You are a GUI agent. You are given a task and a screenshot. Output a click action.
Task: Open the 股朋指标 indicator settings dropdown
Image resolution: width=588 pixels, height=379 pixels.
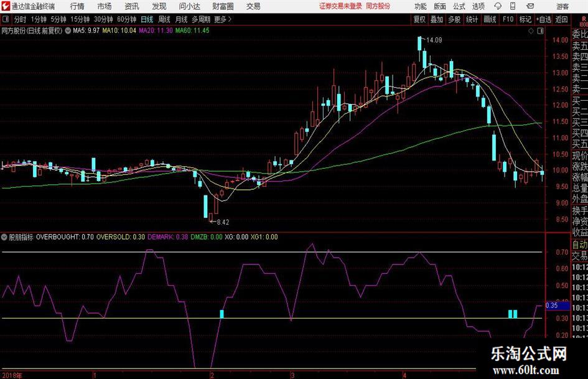pos(4,237)
